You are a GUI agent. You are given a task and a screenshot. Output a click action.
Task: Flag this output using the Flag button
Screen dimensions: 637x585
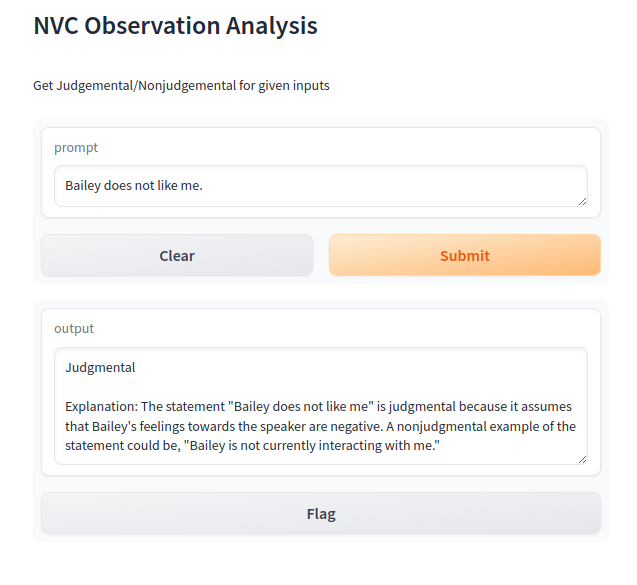click(x=321, y=513)
